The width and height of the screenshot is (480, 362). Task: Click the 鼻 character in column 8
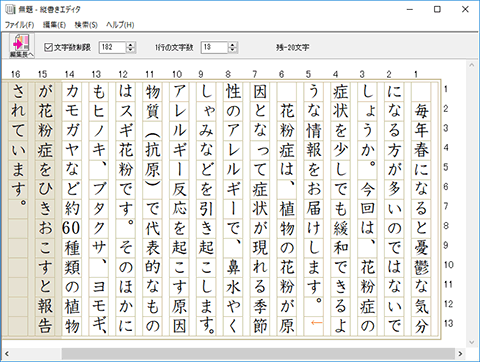click(x=233, y=267)
